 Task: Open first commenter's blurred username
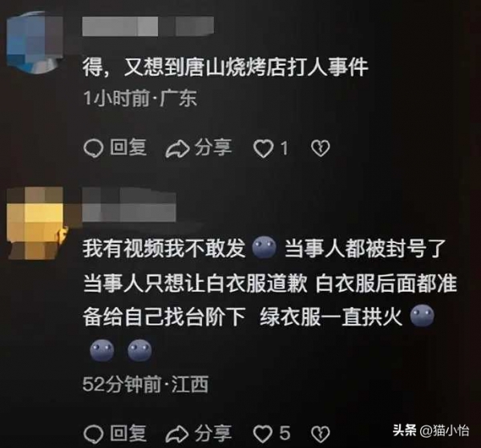148,26
